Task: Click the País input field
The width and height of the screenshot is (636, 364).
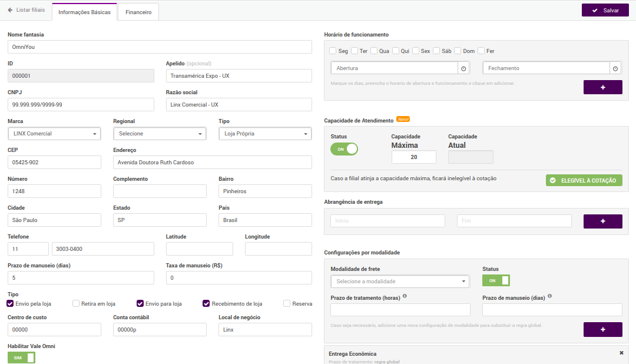Action: pos(265,220)
